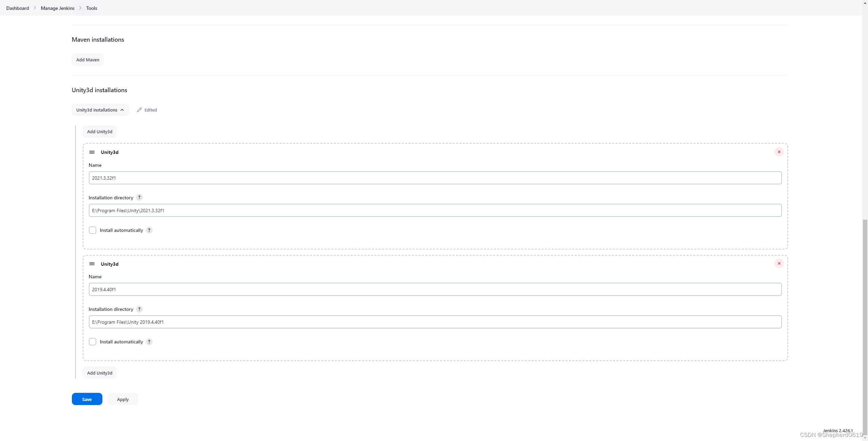Image resolution: width=868 pixels, height=441 pixels.
Task: Go to Dashboard via breadcrumb
Action: click(x=18, y=8)
